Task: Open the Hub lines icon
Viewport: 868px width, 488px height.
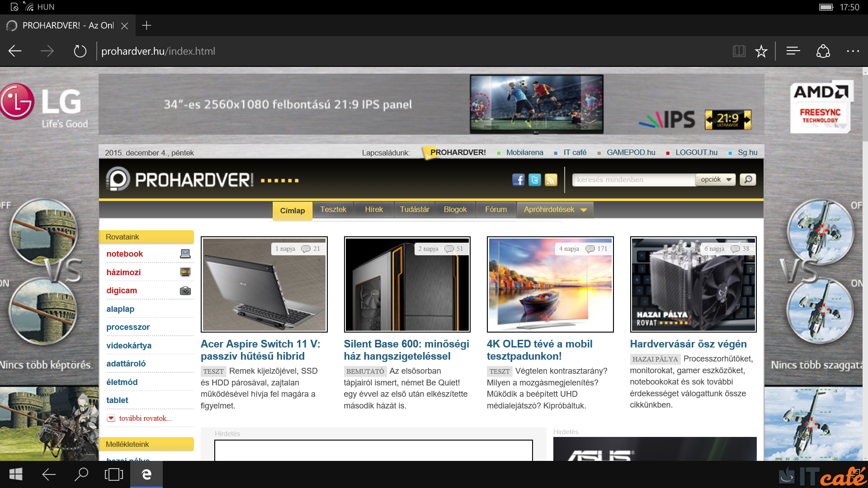Action: coord(793,51)
